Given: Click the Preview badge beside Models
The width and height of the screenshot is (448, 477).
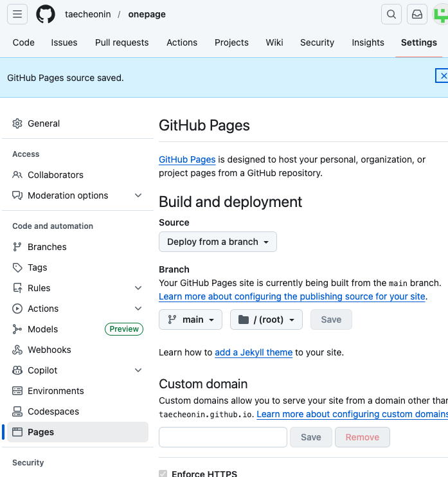Looking at the screenshot, I should [124, 329].
